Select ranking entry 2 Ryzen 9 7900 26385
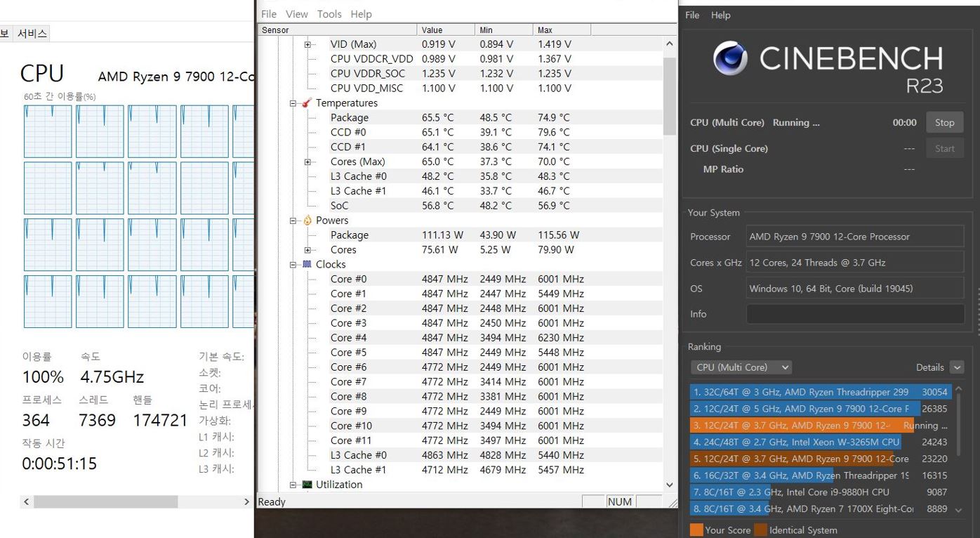 (820, 409)
